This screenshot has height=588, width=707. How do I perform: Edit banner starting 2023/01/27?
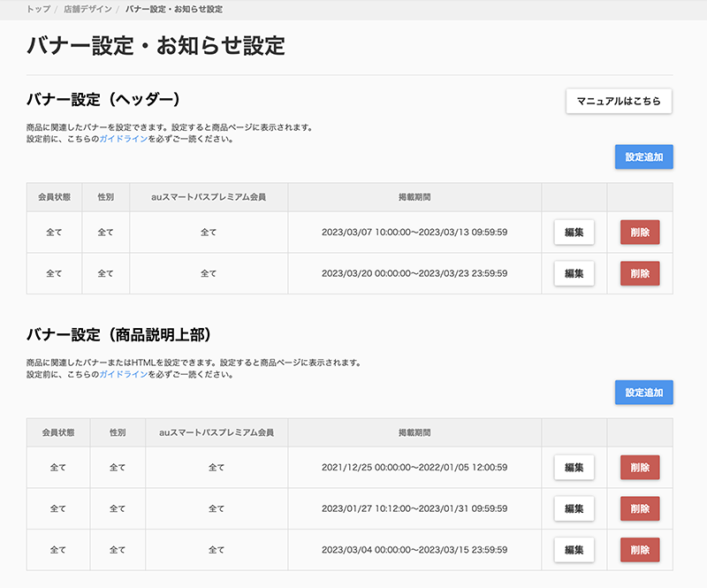coord(574,508)
